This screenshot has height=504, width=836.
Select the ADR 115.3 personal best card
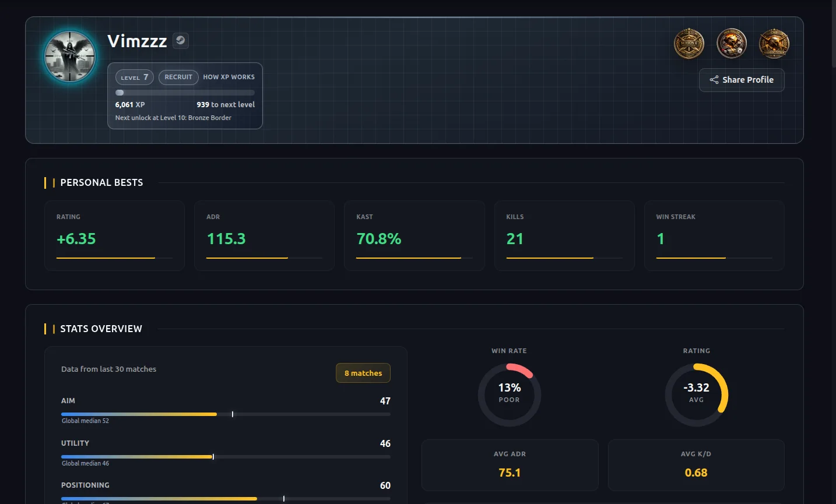tap(264, 235)
